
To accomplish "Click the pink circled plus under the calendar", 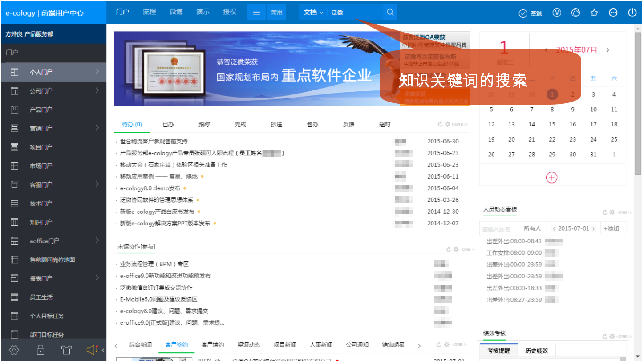I will pos(551,178).
